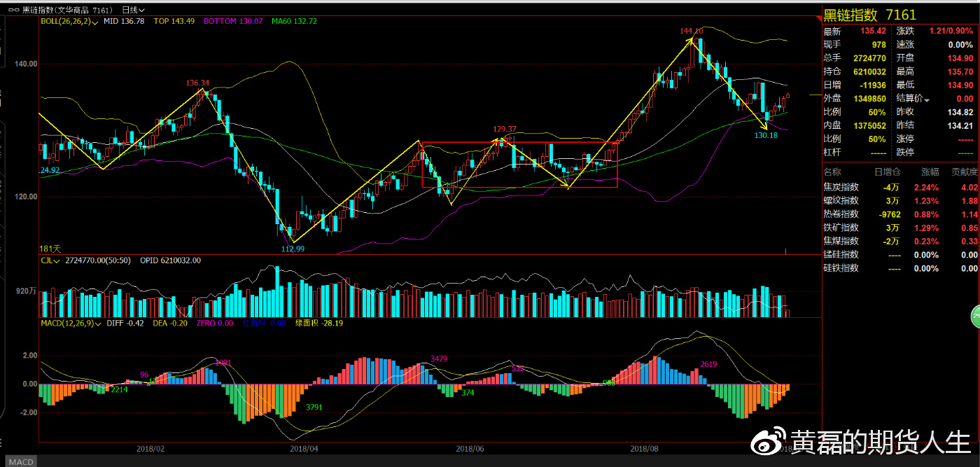Click the 涨跌 value 1.21/0.90%
The image size is (980, 467).
[951, 32]
